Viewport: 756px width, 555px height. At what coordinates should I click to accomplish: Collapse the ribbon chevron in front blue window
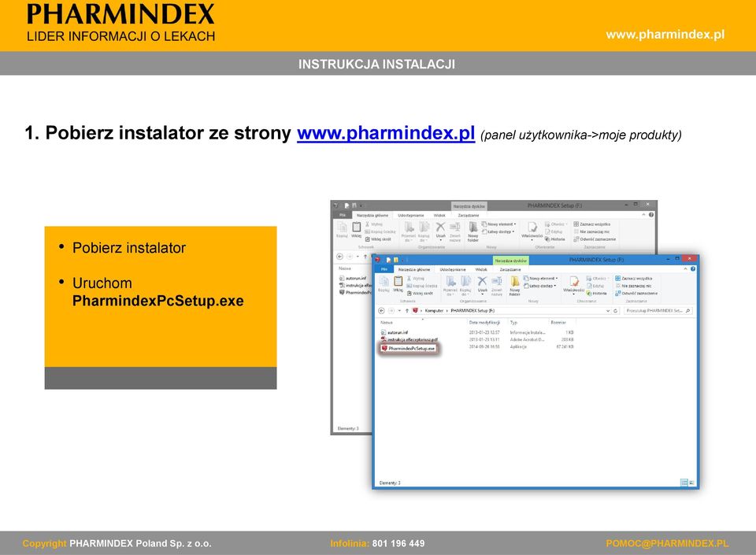click(x=686, y=268)
